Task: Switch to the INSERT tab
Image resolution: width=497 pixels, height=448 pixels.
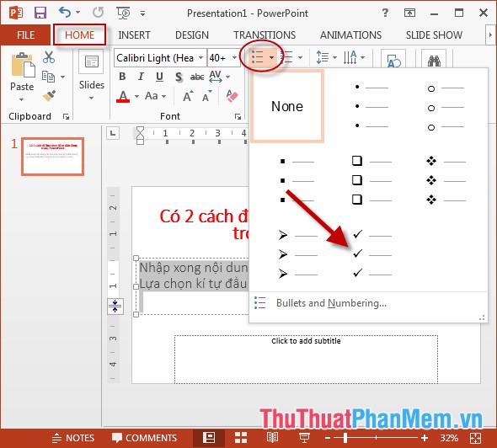Action: [x=135, y=35]
